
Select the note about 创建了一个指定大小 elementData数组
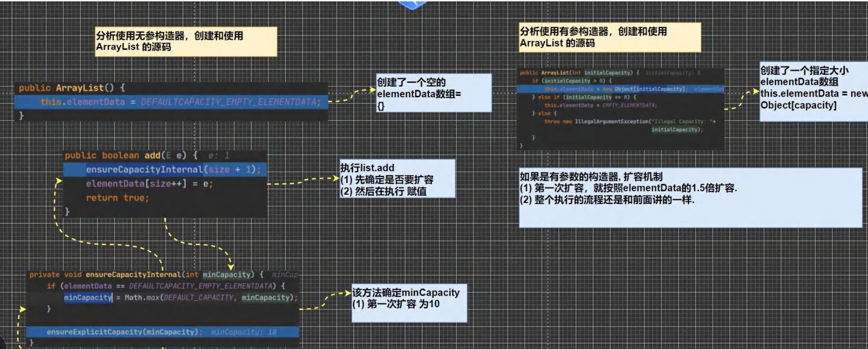(814, 91)
